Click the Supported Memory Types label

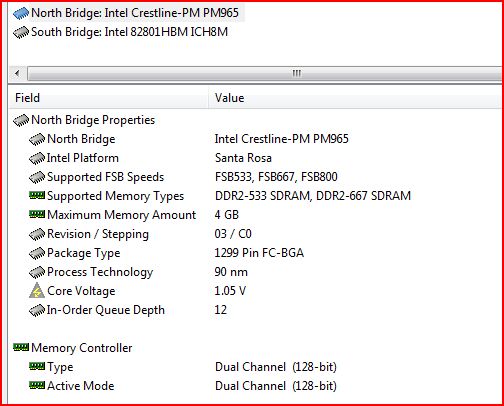(x=115, y=196)
